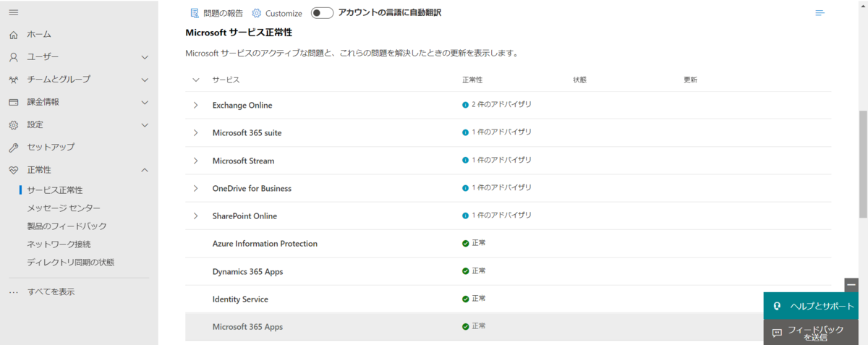Expand the チームとグループ section chevron
The width and height of the screenshot is (868, 345).
point(145,80)
